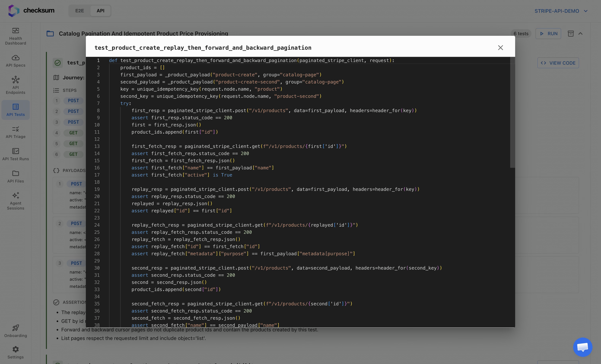The width and height of the screenshot is (601, 364).
Task: Open API Test Runs page
Action: [x=16, y=154]
